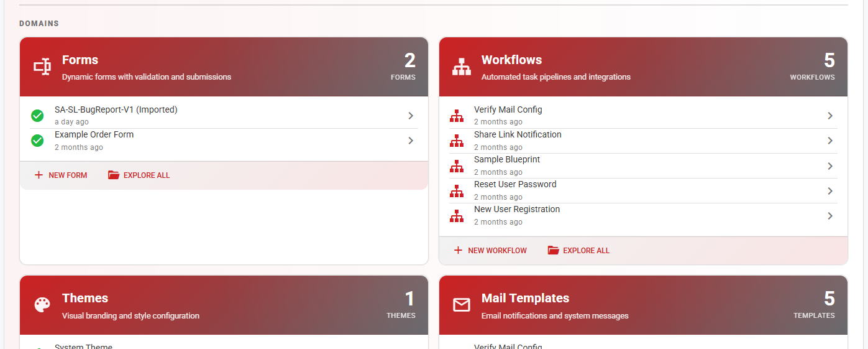This screenshot has width=868, height=349.
Task: Create a workflow with NEW WORKFLOW
Action: [x=490, y=250]
